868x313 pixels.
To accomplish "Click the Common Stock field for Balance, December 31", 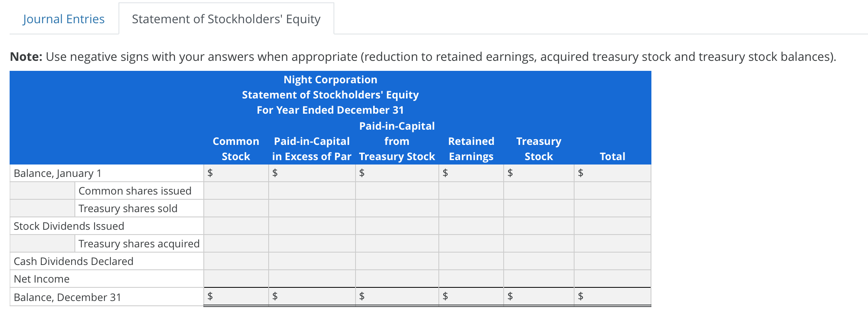I will (x=236, y=297).
